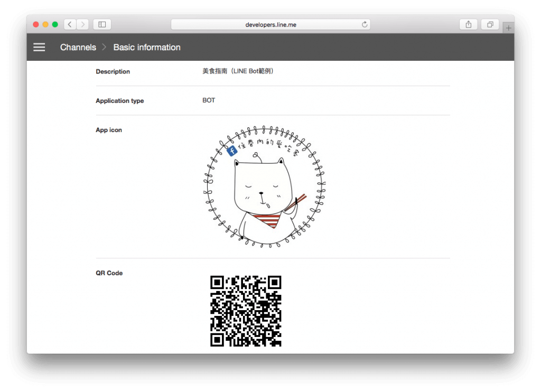Open the Share menu
The height and width of the screenshot is (392, 541).
pos(468,24)
